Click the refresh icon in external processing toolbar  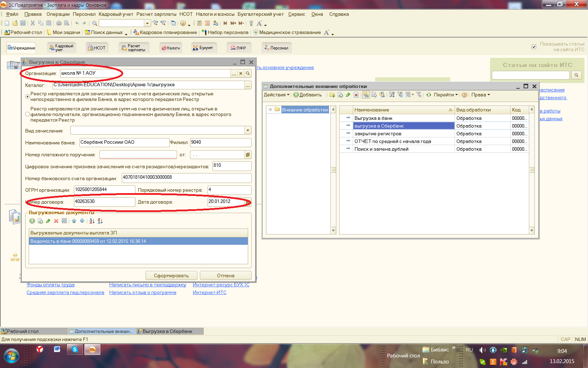tap(428, 95)
